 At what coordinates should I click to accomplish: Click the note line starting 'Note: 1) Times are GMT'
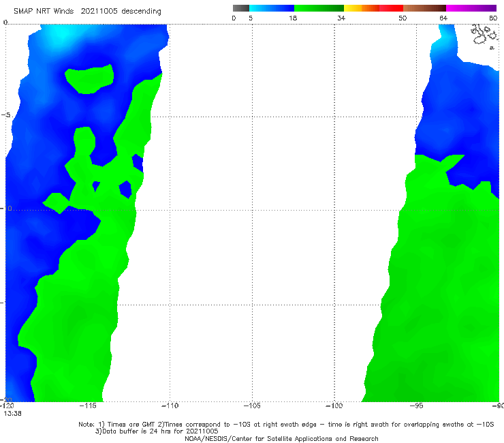click(286, 425)
